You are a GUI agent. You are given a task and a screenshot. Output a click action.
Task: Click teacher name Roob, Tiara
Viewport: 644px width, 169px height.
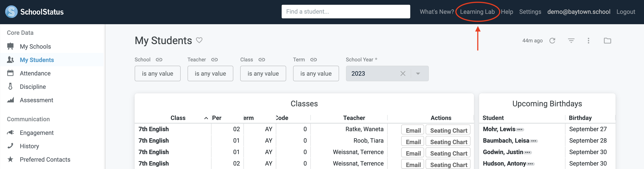point(368,140)
